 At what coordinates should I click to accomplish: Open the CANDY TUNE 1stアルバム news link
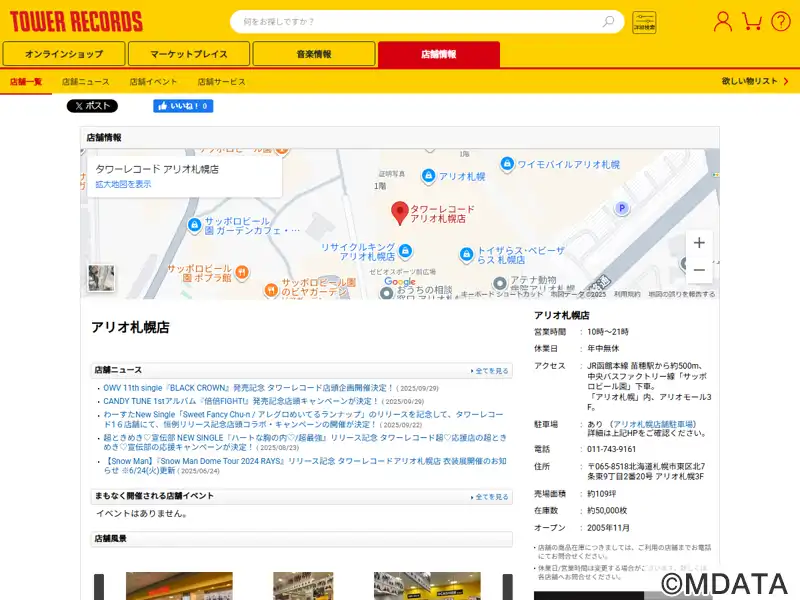click(x=241, y=401)
